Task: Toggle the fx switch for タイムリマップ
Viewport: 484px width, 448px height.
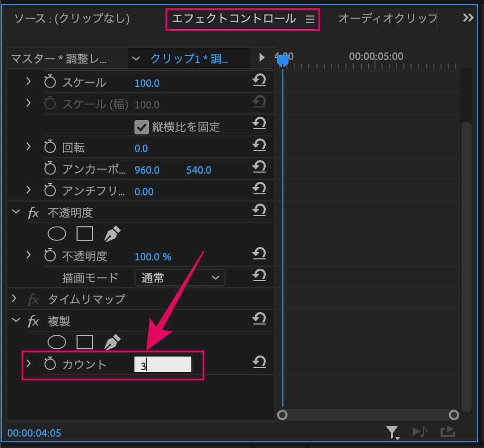Action: 33,300
